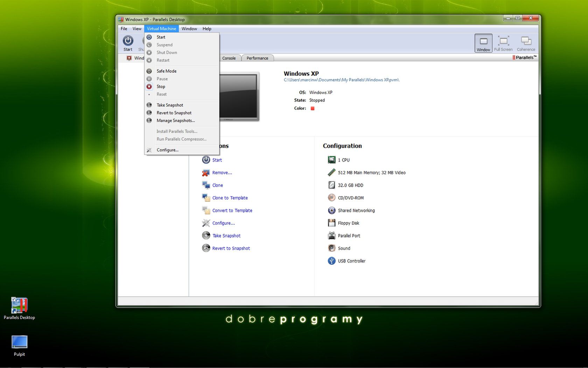
Task: Choose Start in Virtual Machine menu
Action: coord(182,37)
